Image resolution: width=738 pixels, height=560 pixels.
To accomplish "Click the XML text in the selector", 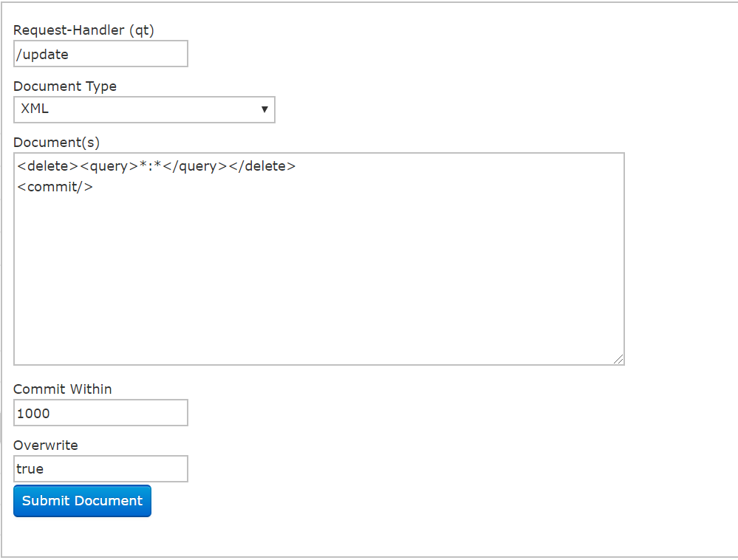I will [35, 109].
